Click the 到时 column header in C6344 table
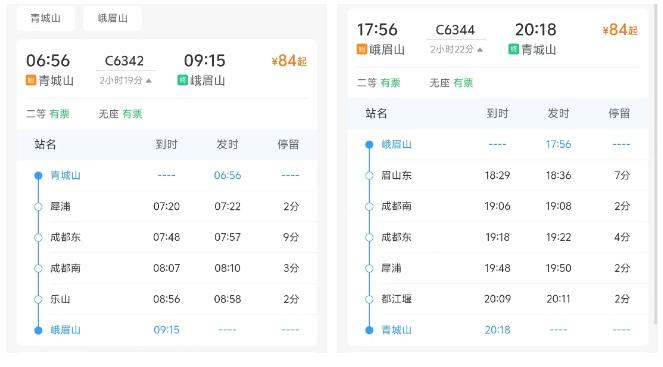This screenshot has width=663, height=367. [x=497, y=113]
